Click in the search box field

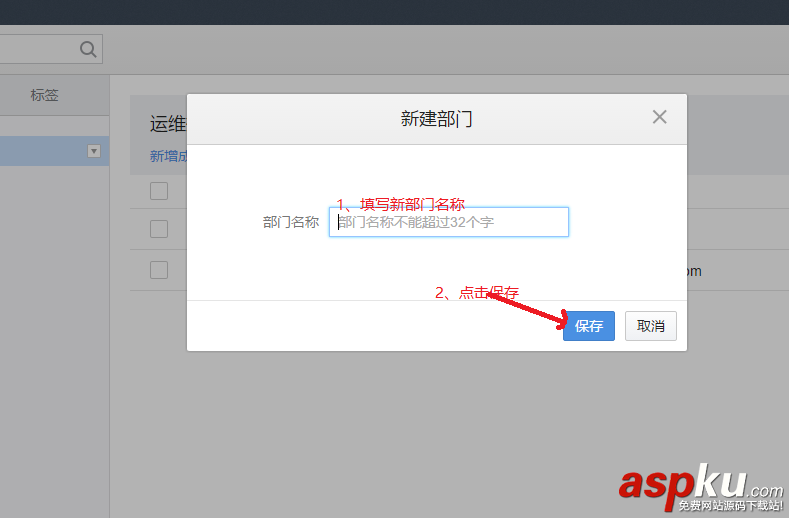50,49
